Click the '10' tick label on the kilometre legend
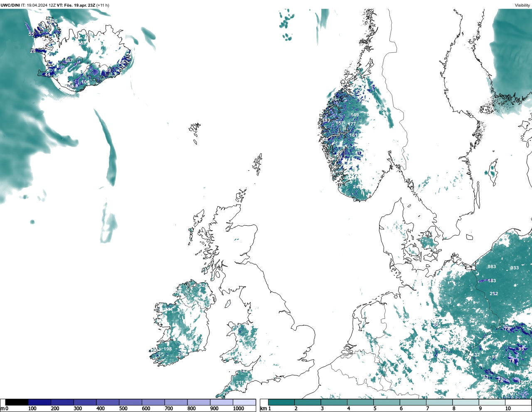 pyautogui.click(x=507, y=409)
